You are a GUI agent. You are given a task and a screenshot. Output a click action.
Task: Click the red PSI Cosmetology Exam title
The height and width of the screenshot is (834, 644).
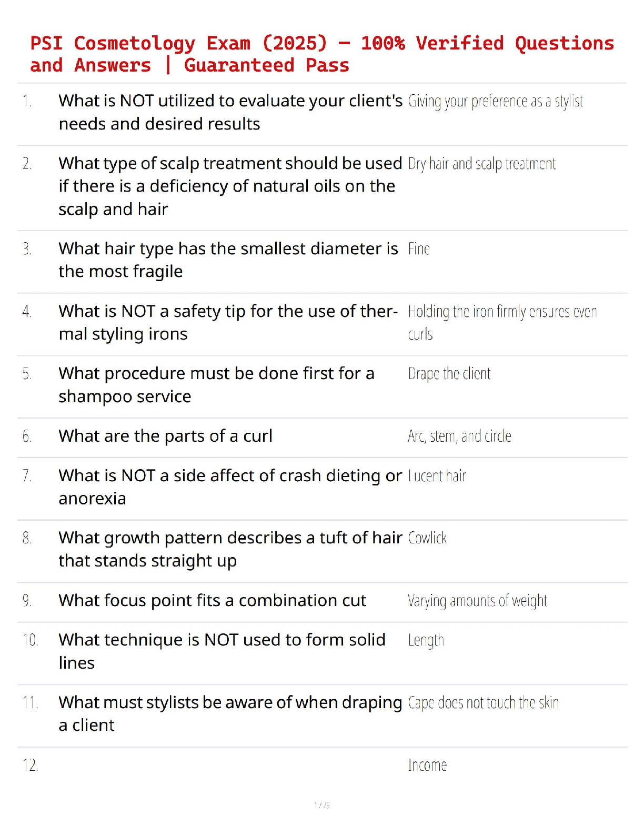[x=321, y=54]
